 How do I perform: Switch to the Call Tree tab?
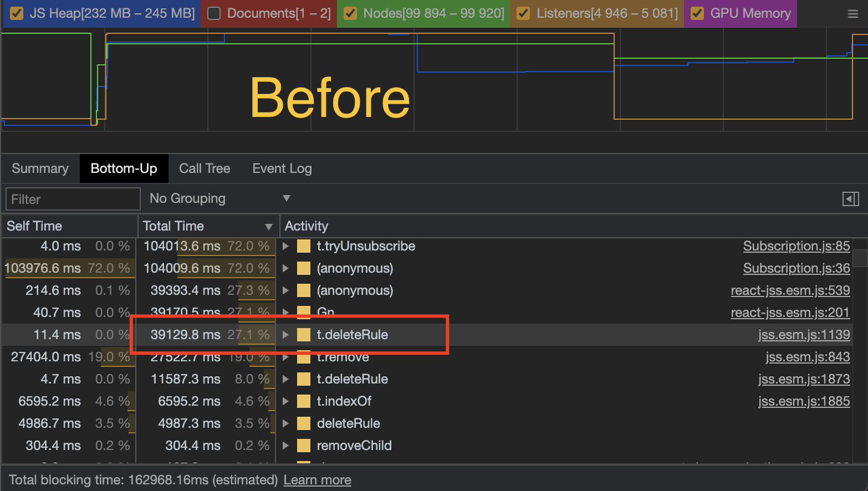pos(205,168)
